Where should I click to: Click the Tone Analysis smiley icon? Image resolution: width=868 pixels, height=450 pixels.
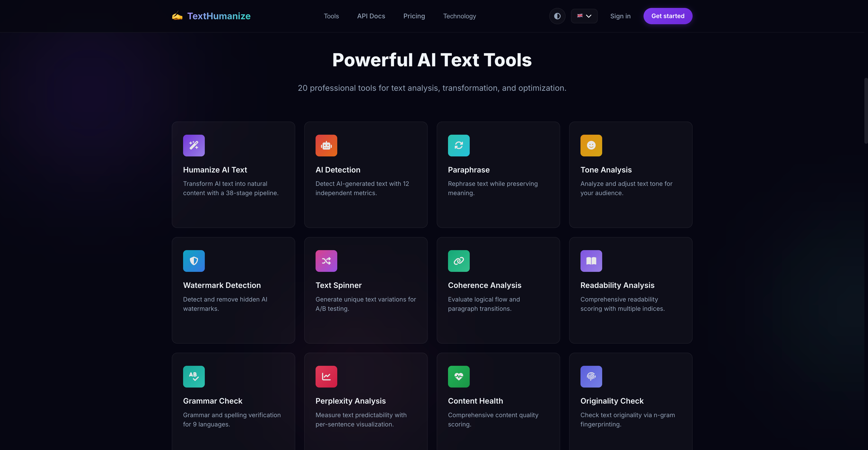click(591, 145)
